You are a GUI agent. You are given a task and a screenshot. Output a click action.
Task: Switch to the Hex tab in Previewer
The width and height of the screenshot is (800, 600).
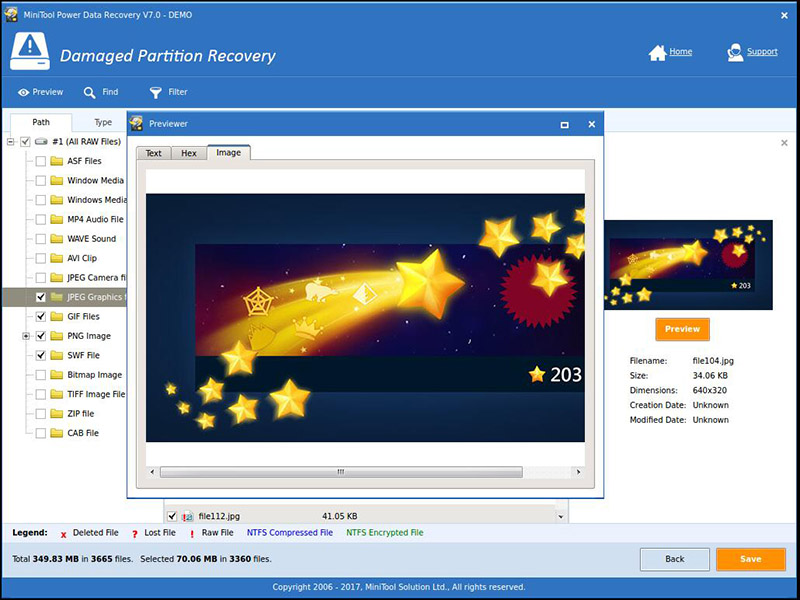click(x=188, y=153)
